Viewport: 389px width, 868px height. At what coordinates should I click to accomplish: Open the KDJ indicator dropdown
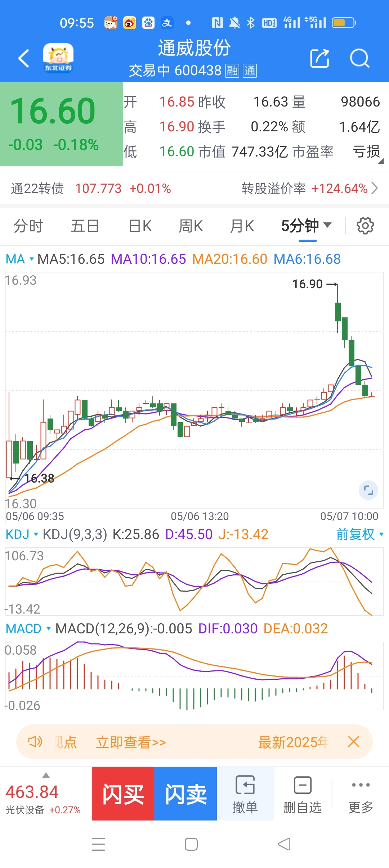(x=22, y=534)
